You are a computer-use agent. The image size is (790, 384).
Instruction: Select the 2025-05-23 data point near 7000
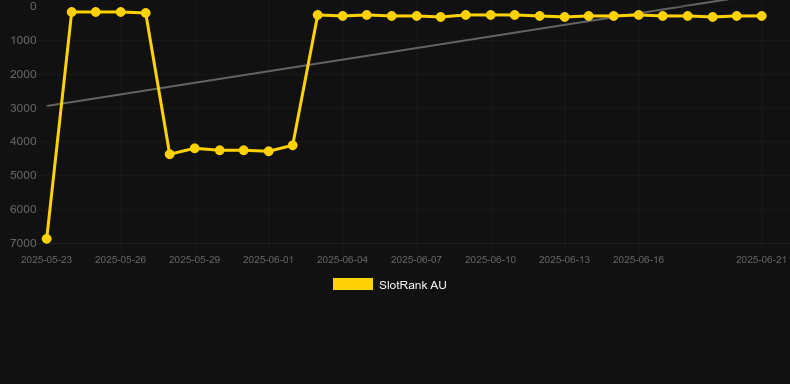(46, 238)
